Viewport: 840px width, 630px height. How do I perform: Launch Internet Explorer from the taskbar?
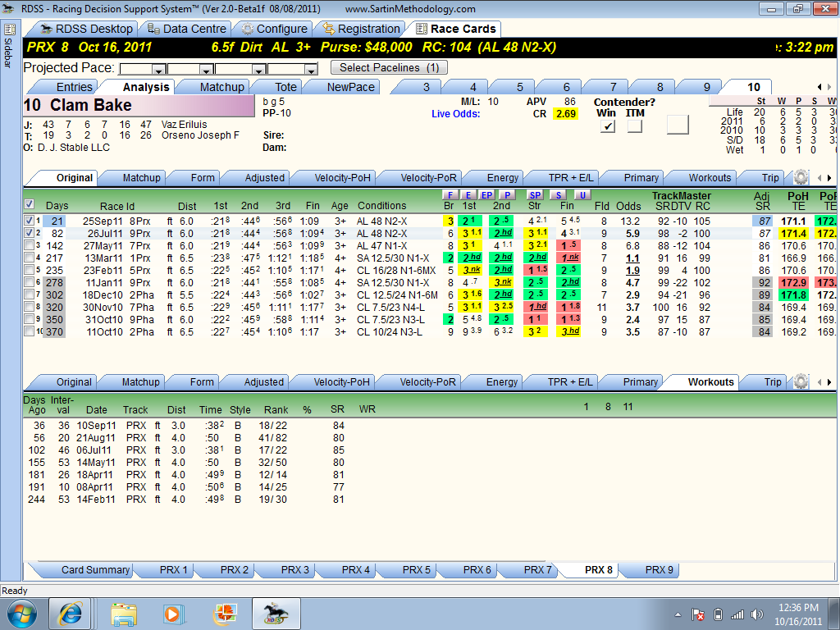pyautogui.click(x=71, y=614)
